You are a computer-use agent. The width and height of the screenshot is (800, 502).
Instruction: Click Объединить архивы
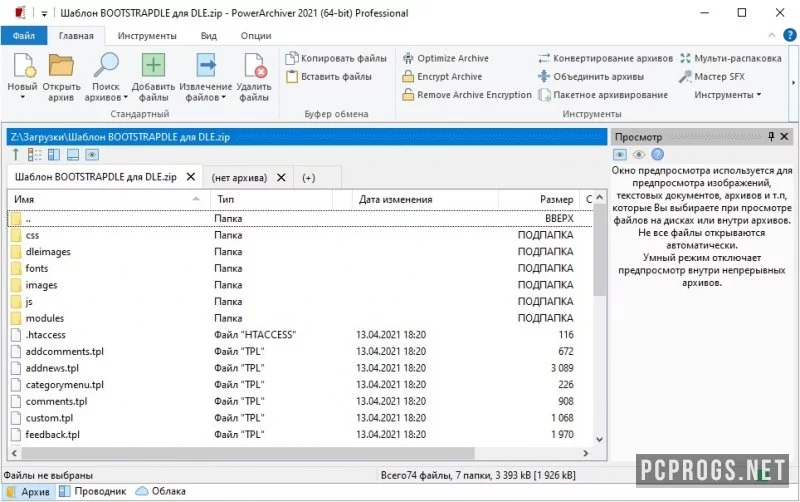point(591,77)
